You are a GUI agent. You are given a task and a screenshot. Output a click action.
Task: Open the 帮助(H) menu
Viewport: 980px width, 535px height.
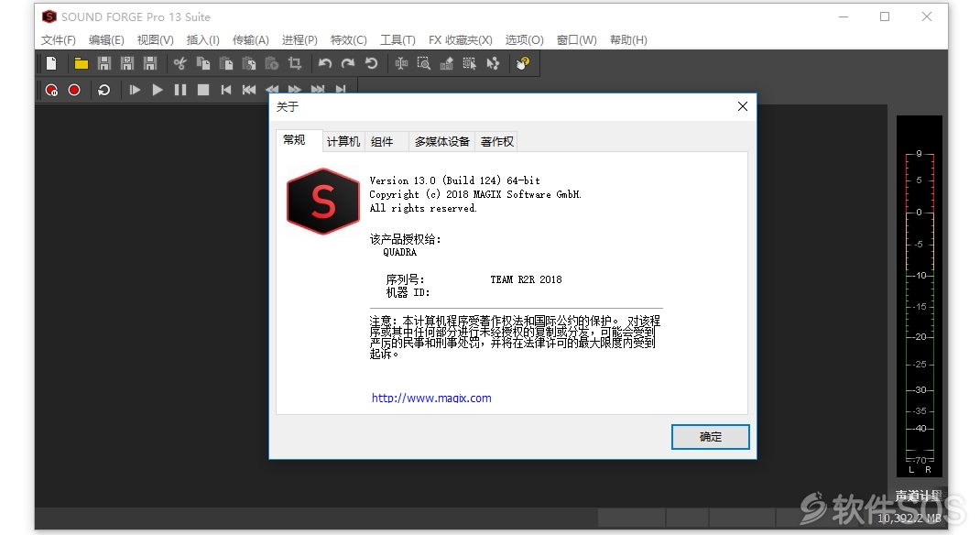click(x=628, y=40)
